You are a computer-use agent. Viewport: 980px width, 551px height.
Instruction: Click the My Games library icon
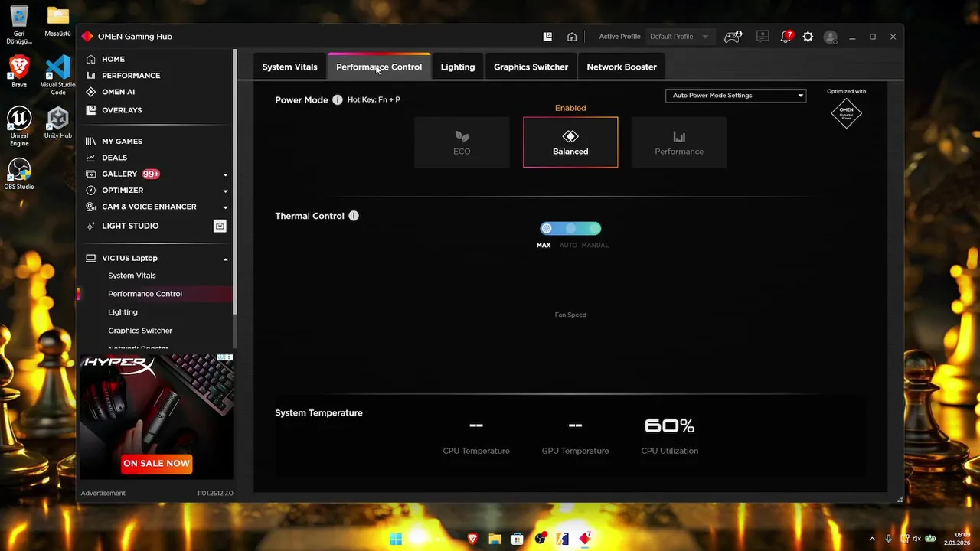coord(91,142)
